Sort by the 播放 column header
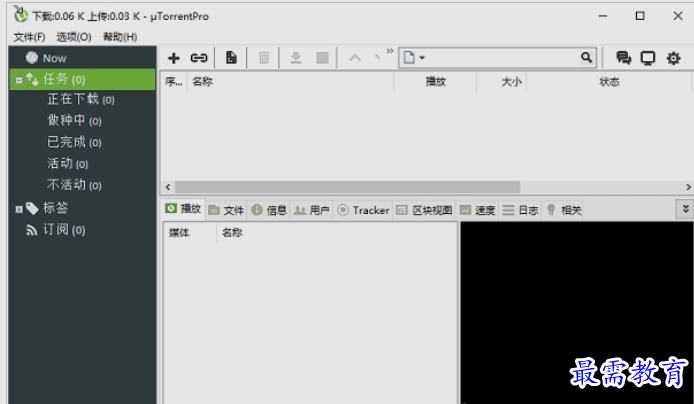Image resolution: width=694 pixels, height=404 pixels. (x=436, y=81)
